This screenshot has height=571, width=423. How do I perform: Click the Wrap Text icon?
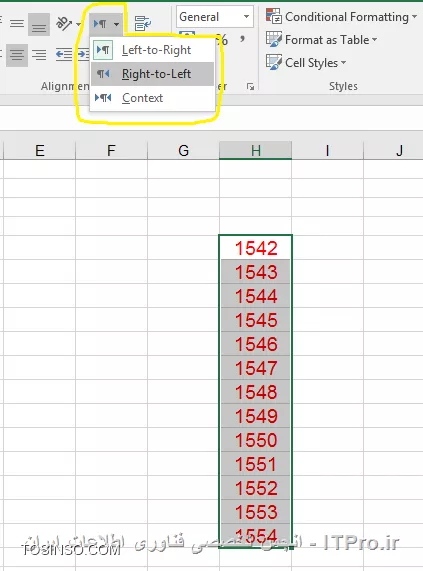coord(142,24)
